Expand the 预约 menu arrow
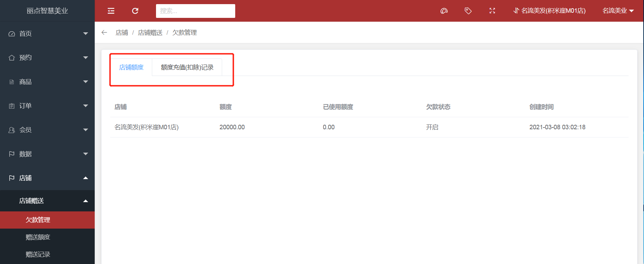Image resolution: width=644 pixels, height=264 pixels. [86, 58]
